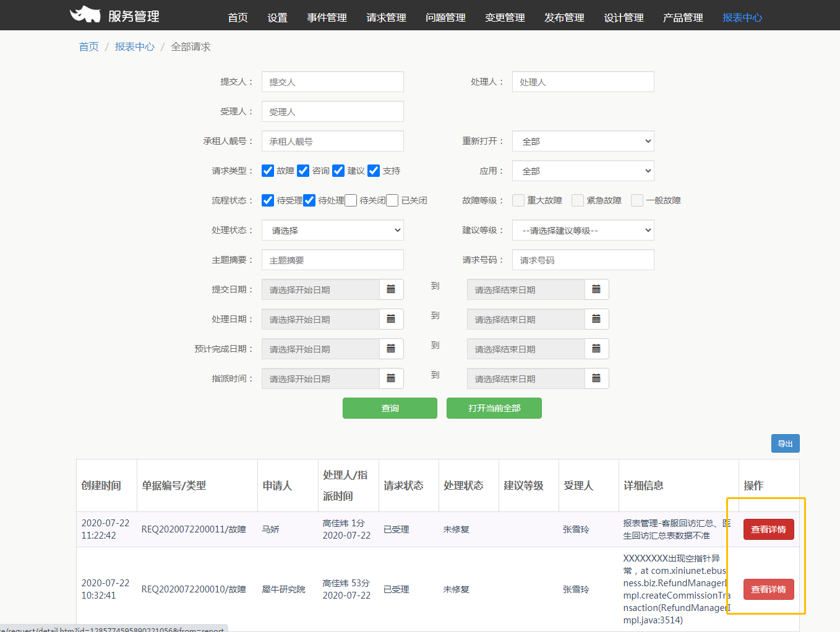This screenshot has height=632, width=840.
Task: Click the 处理状态 column header
Action: click(x=463, y=485)
